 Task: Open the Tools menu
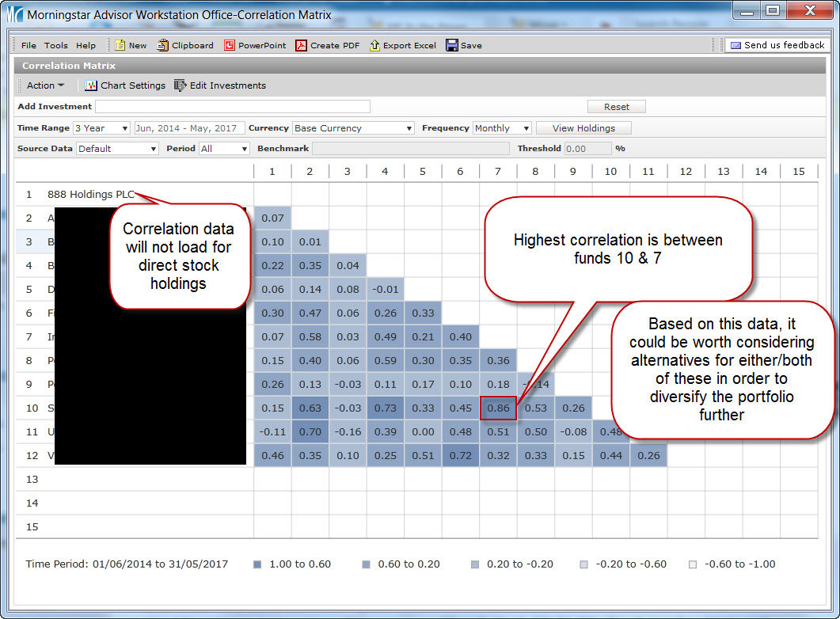click(x=55, y=45)
